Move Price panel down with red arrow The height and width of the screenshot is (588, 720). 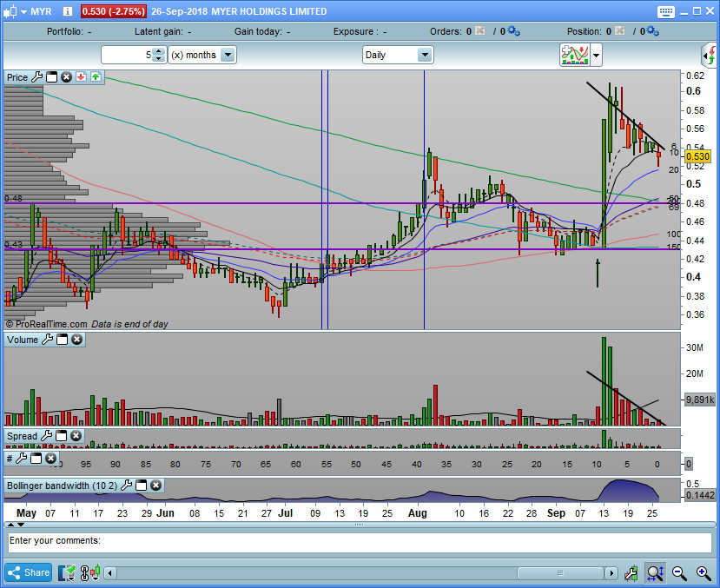coord(82,76)
